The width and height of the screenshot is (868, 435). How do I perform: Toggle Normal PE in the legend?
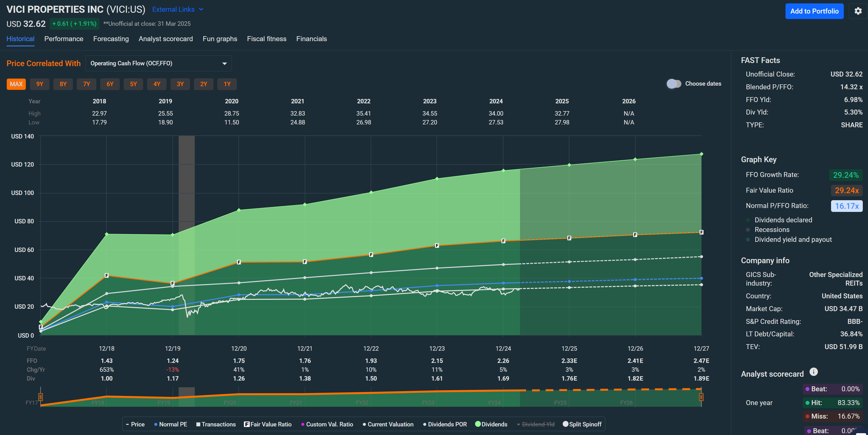click(x=170, y=424)
